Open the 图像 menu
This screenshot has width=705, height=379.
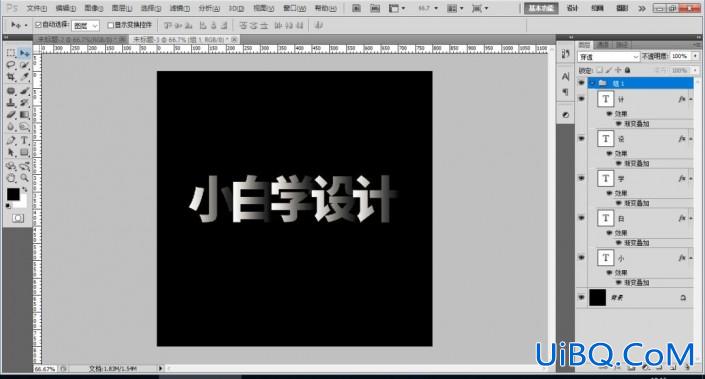tap(94, 9)
